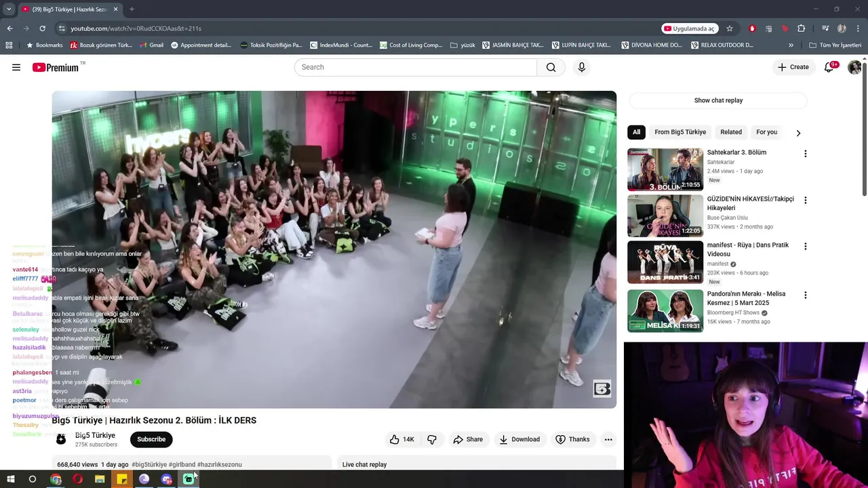
Task: Click Uygulamada aç button in address bar
Action: point(690,28)
